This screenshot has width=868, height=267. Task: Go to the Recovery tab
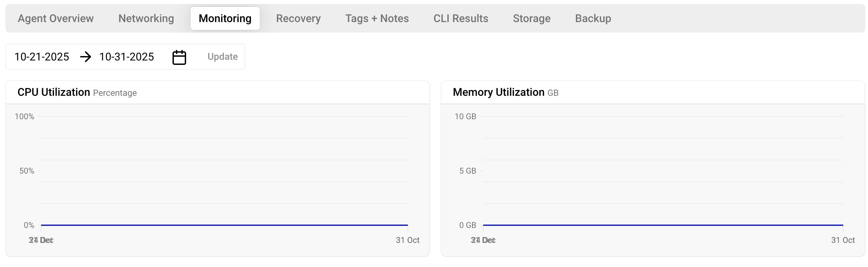[x=298, y=18]
